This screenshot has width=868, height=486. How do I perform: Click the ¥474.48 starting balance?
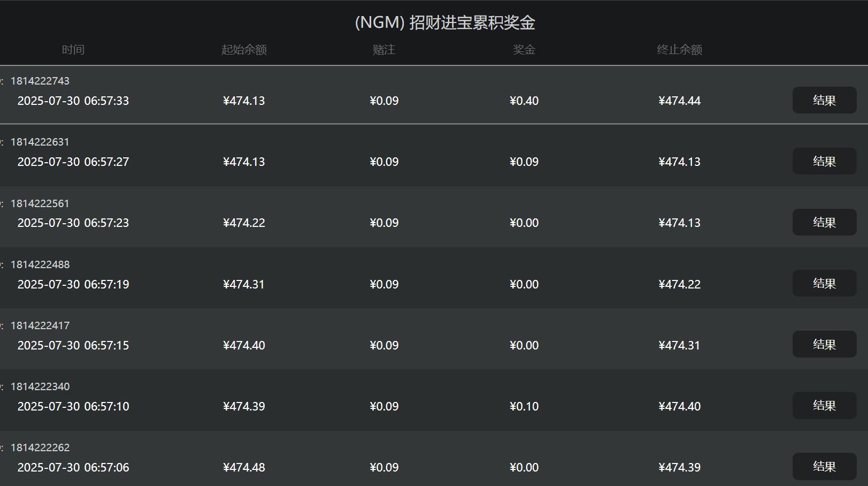[244, 467]
